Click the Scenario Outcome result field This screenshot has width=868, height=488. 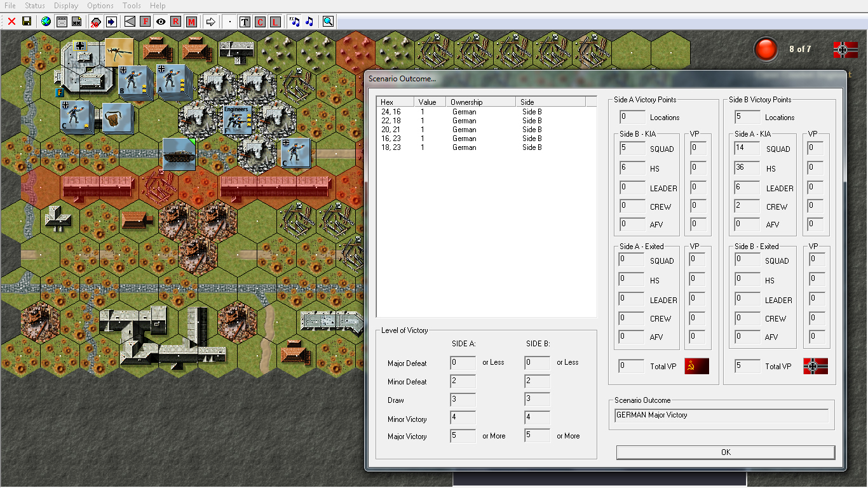click(721, 416)
